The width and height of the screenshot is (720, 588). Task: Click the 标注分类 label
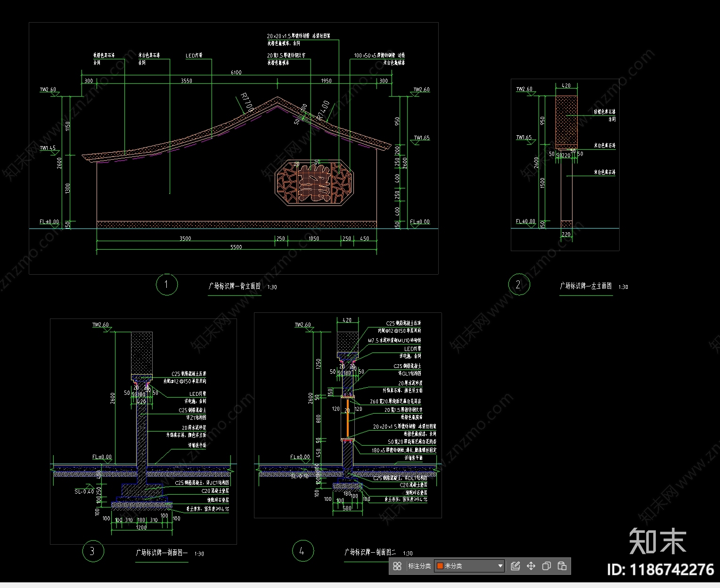pos(419,566)
